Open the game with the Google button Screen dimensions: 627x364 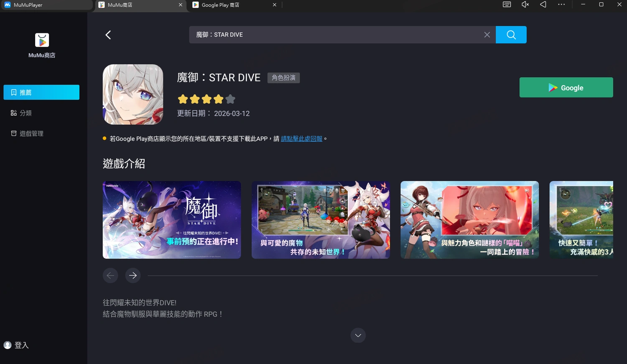pos(566,87)
